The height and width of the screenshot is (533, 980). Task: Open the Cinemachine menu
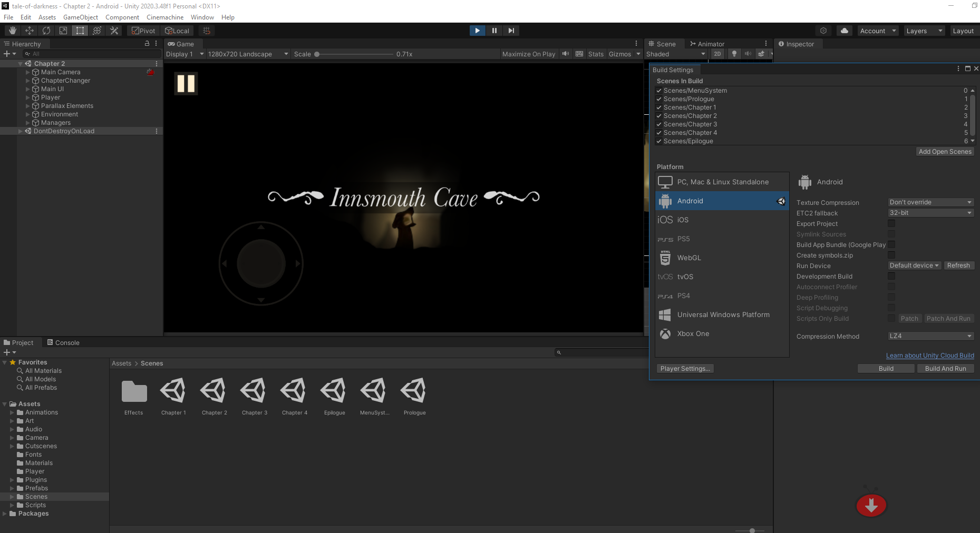[x=165, y=17]
